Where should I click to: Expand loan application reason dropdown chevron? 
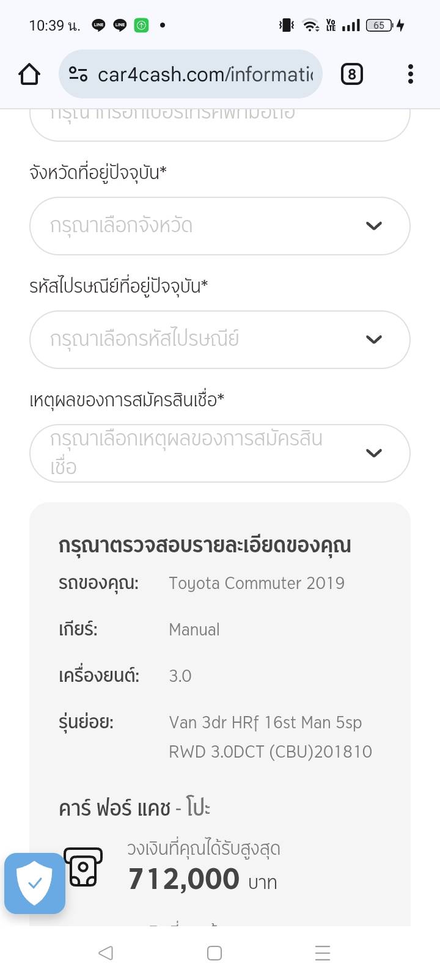(373, 453)
